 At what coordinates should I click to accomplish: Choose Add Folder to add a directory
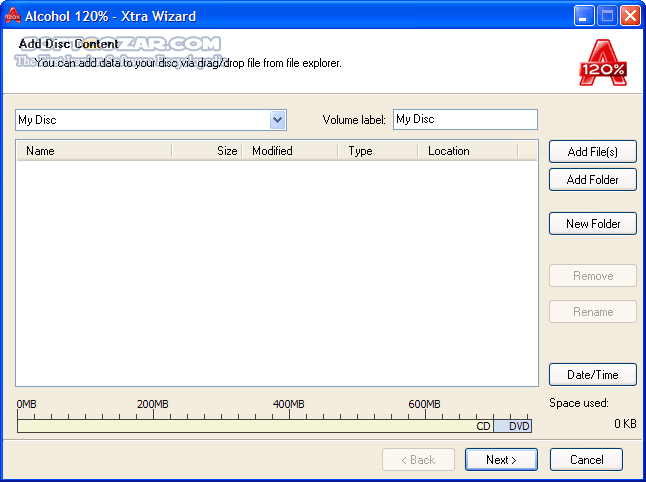[x=592, y=180]
